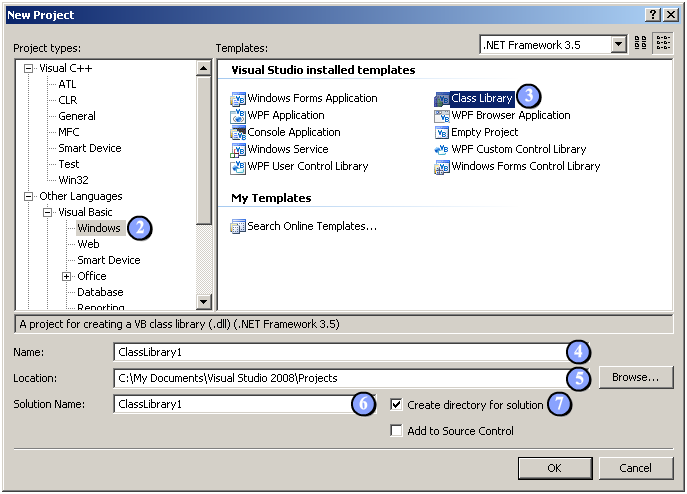The width and height of the screenshot is (687, 494).
Task: Click the Cancel button
Action: 635,468
